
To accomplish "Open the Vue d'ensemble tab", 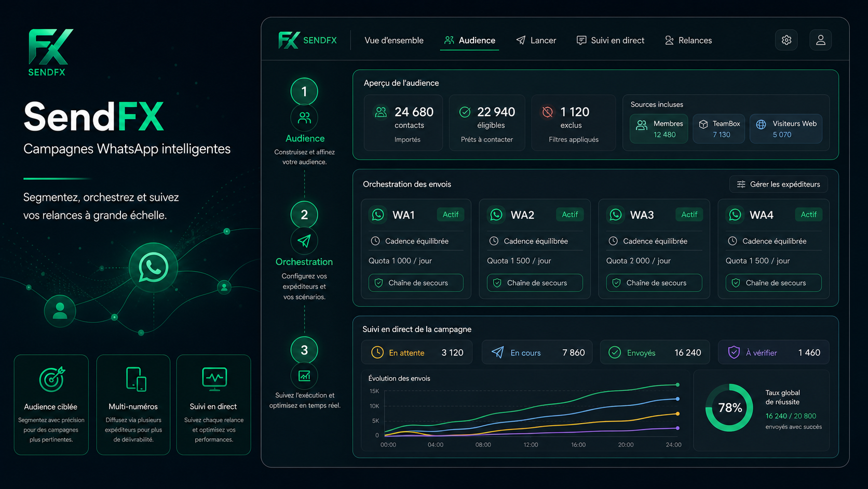I will pos(394,41).
